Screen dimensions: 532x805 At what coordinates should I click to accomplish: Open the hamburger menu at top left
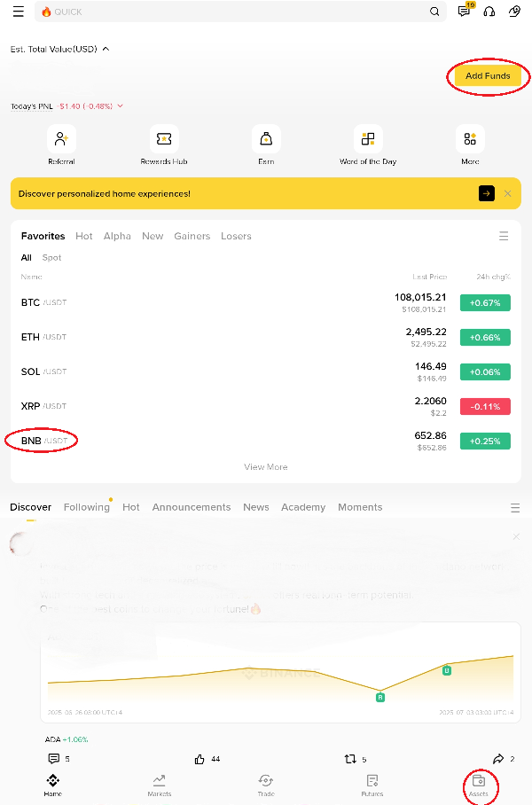click(x=18, y=12)
